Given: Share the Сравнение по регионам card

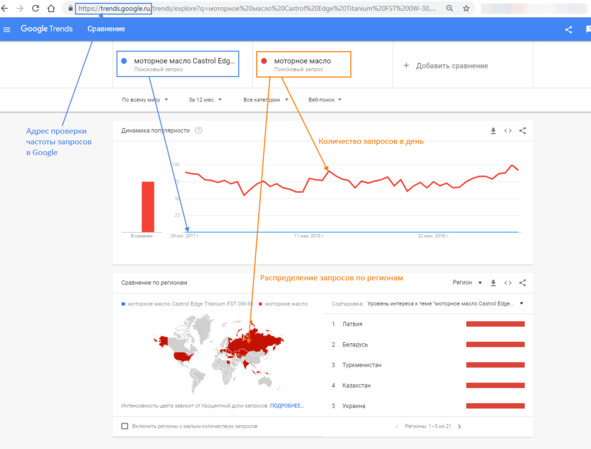Looking at the screenshot, I should 522,283.
